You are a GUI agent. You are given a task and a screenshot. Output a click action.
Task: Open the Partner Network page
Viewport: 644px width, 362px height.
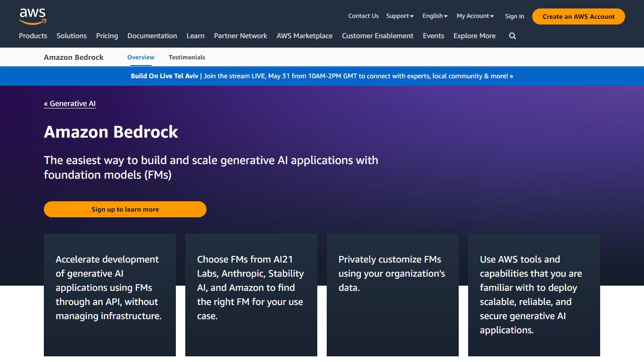point(240,36)
